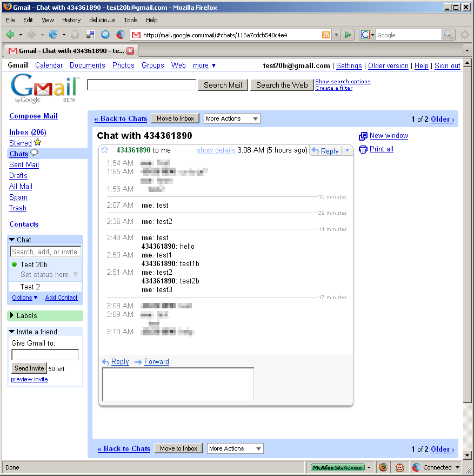Click the greyed-out stop loading button
Viewport: 474px width, 476px height.
point(75,35)
